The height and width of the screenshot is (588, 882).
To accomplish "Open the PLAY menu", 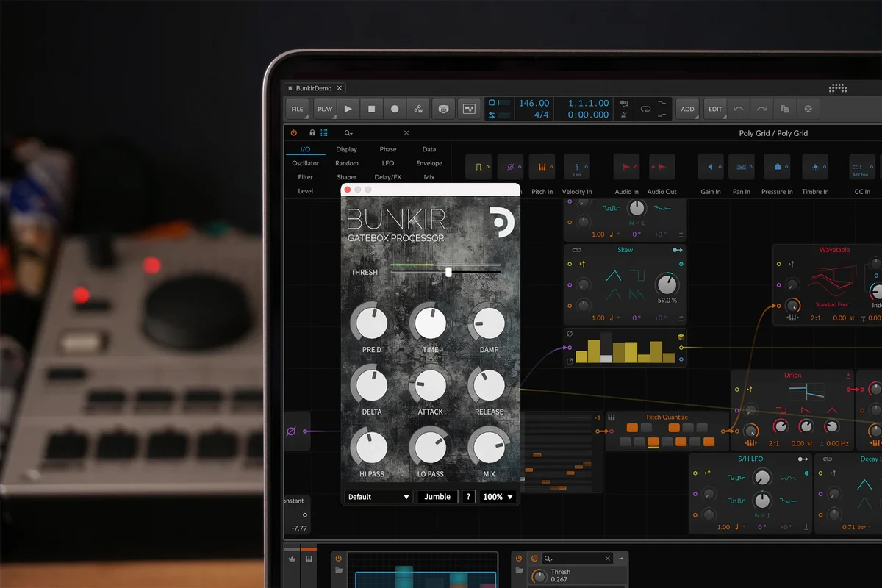I will coord(325,109).
